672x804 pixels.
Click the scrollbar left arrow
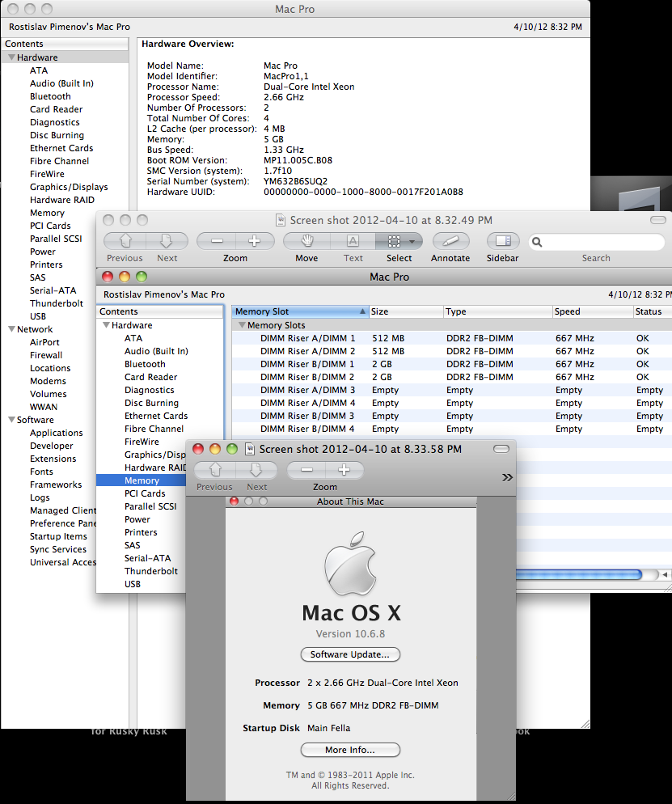[665, 575]
